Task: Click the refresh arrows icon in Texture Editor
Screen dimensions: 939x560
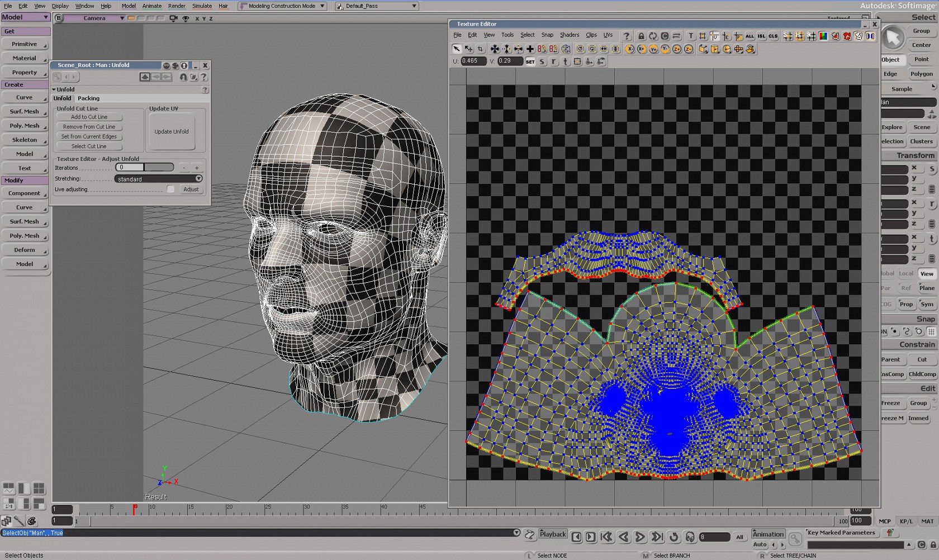Action: (653, 36)
